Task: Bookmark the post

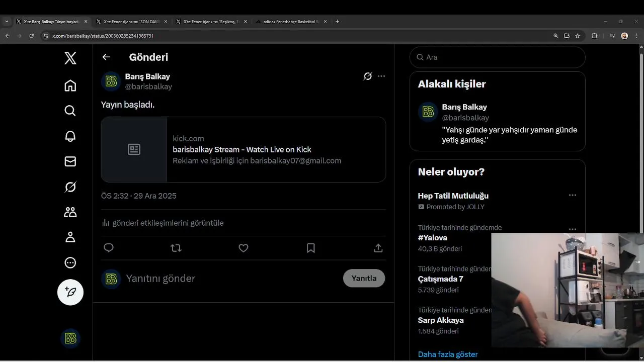Action: coord(311,248)
